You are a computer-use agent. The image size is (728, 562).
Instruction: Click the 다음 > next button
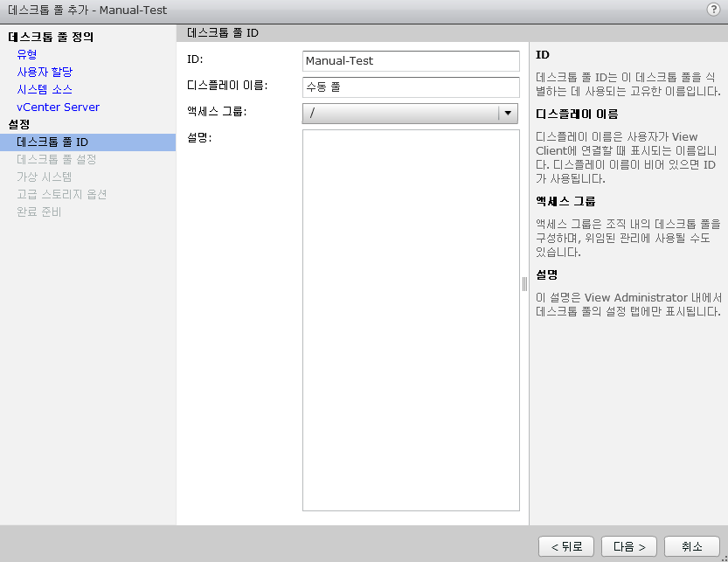[629, 546]
